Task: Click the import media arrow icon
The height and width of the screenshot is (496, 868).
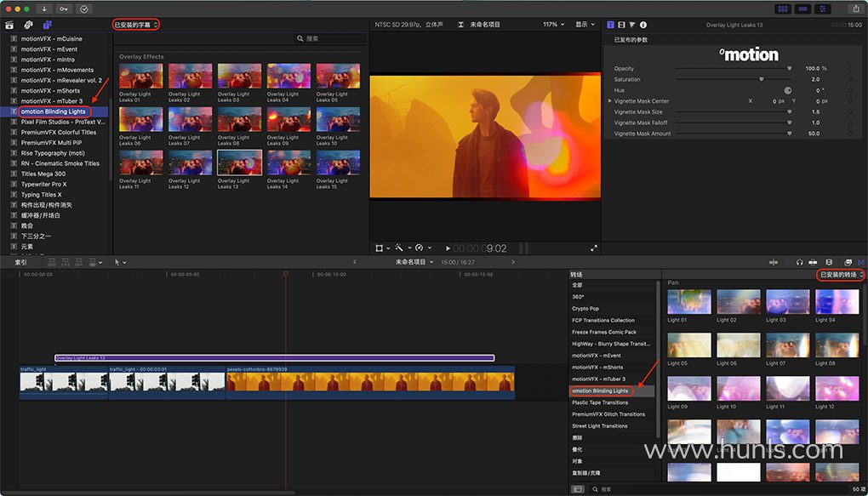Action: coord(44,9)
